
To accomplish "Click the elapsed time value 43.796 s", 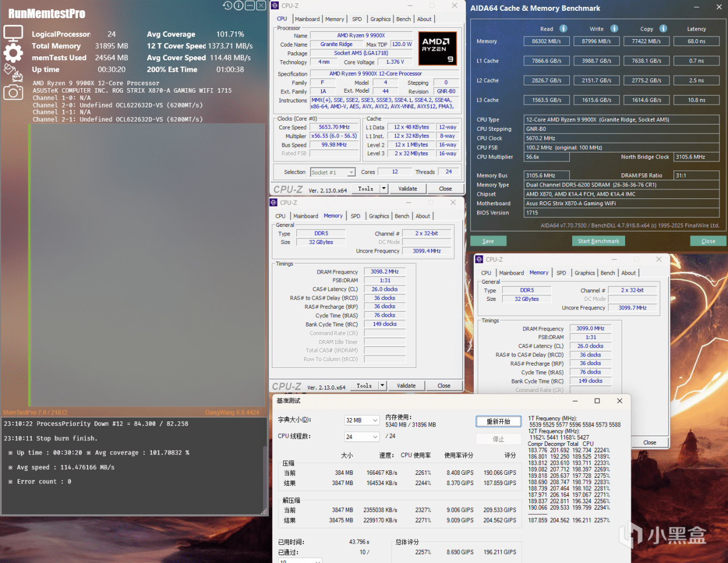I will pos(359,542).
